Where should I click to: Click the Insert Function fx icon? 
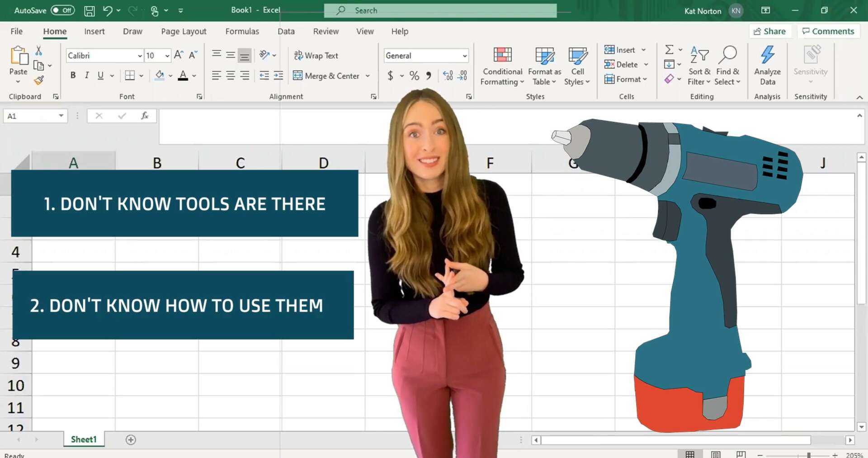click(145, 116)
